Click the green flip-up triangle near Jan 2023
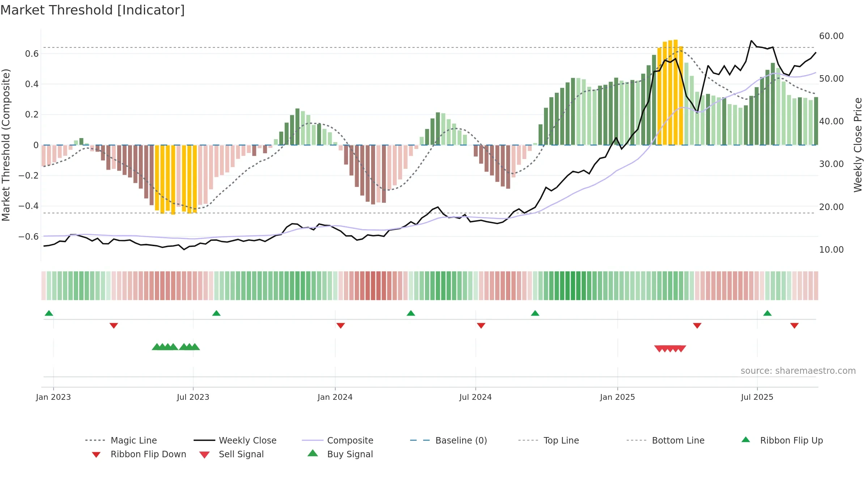Screen dimensions: 868x488 point(49,313)
